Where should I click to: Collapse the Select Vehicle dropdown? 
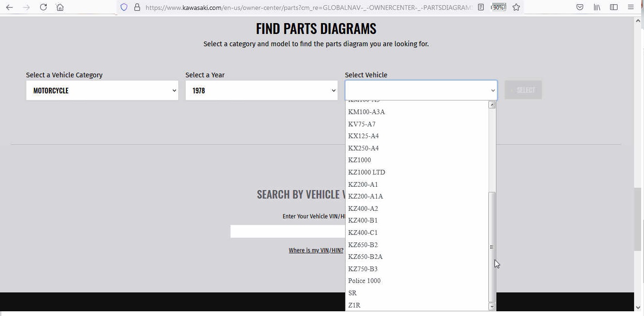421,90
